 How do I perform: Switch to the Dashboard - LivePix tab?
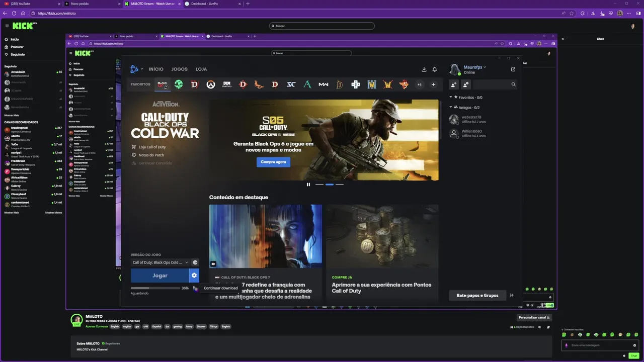coord(212,4)
